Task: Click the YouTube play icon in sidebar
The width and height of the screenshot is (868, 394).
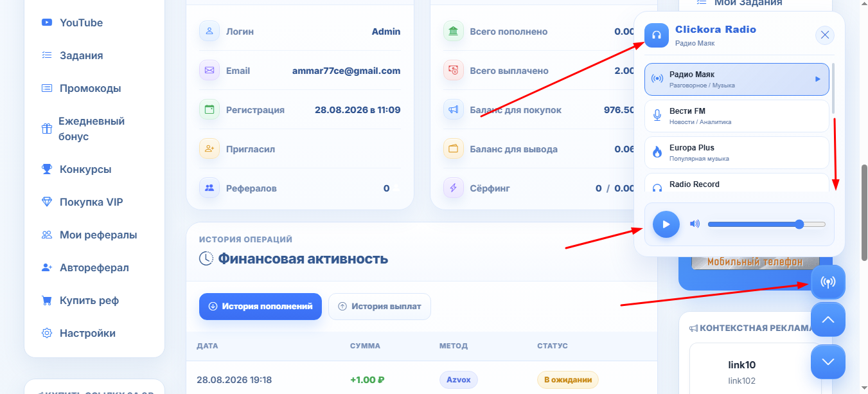Action: tap(46, 22)
